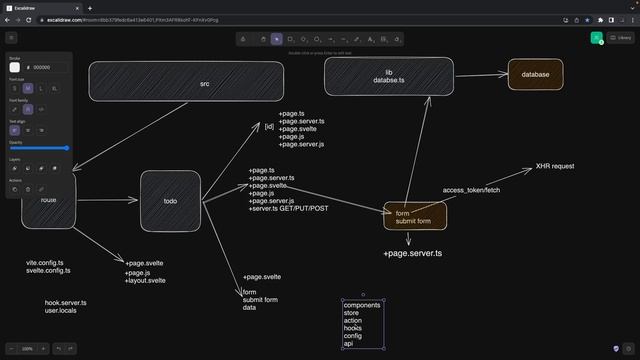Send selection backward one layer
The image size is (640, 360).
(x=28, y=168)
